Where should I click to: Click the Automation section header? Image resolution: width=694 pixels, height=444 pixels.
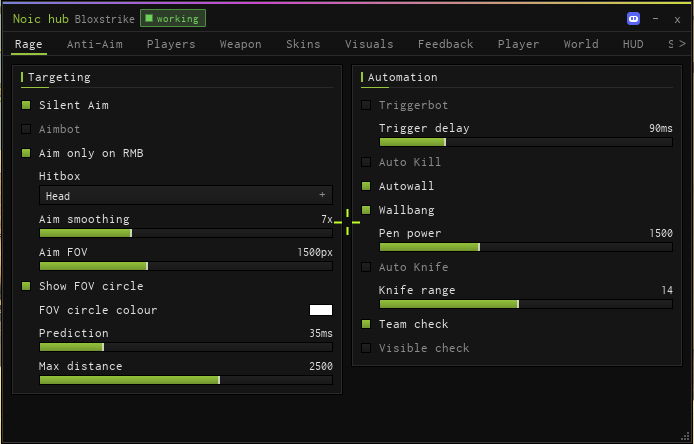[402, 77]
